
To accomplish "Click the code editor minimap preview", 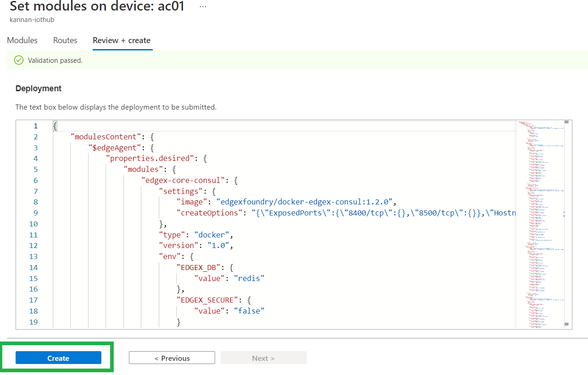I will (x=539, y=220).
